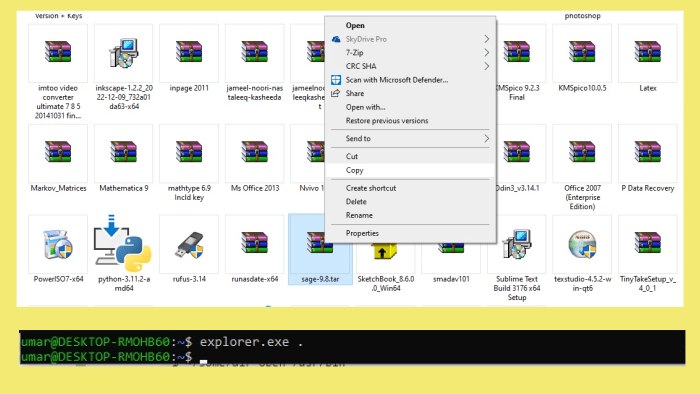Click the Share arrow icon in context menu
Image resolution: width=700 pixels, height=394 pixels.
pyautogui.click(x=336, y=93)
